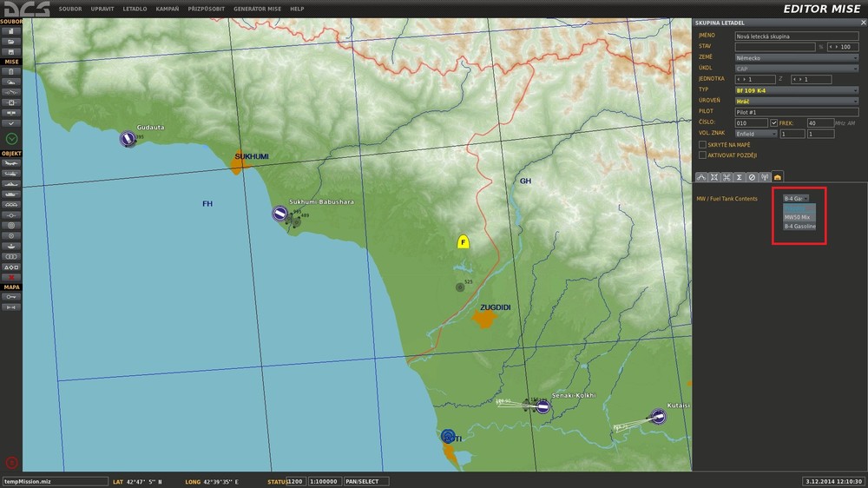Enable SKRYTÉ NA MAPĚ checkbox
Viewport: 868px width, 488px height.
[x=702, y=144]
